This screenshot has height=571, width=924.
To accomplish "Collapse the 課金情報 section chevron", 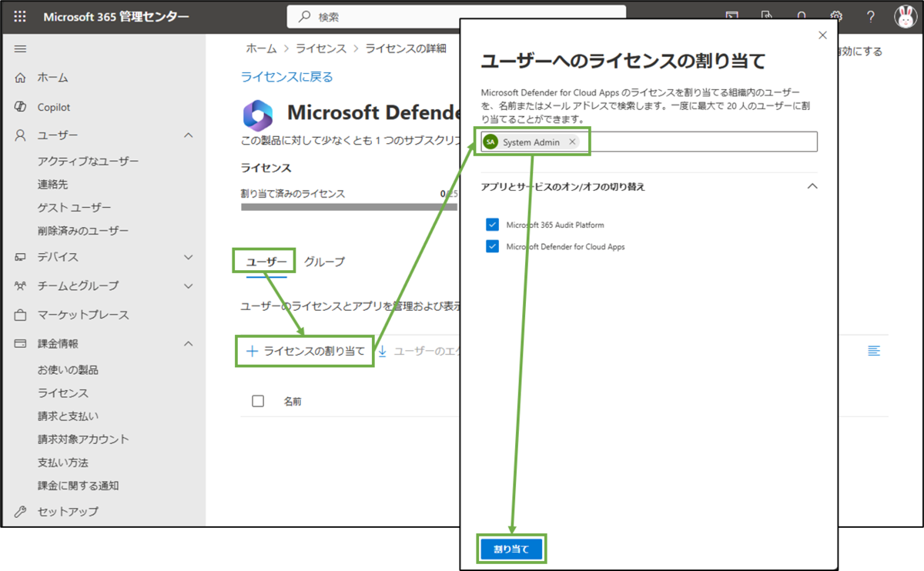I will 189,344.
